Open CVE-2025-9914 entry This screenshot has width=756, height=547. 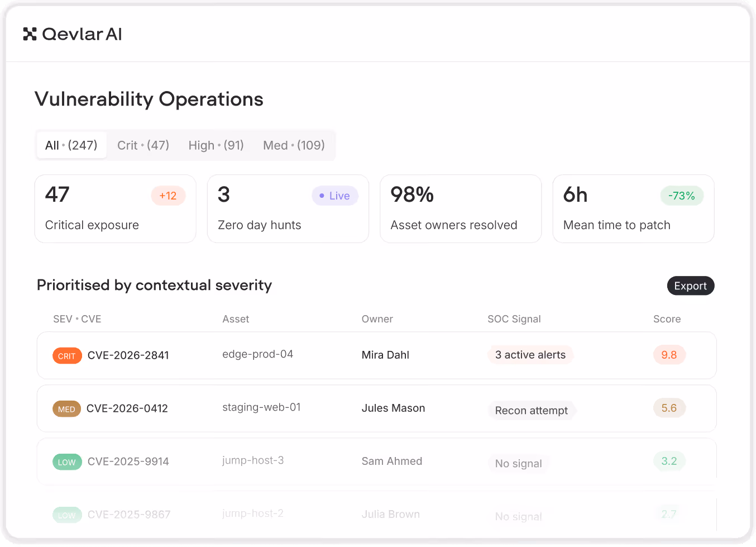point(128,462)
